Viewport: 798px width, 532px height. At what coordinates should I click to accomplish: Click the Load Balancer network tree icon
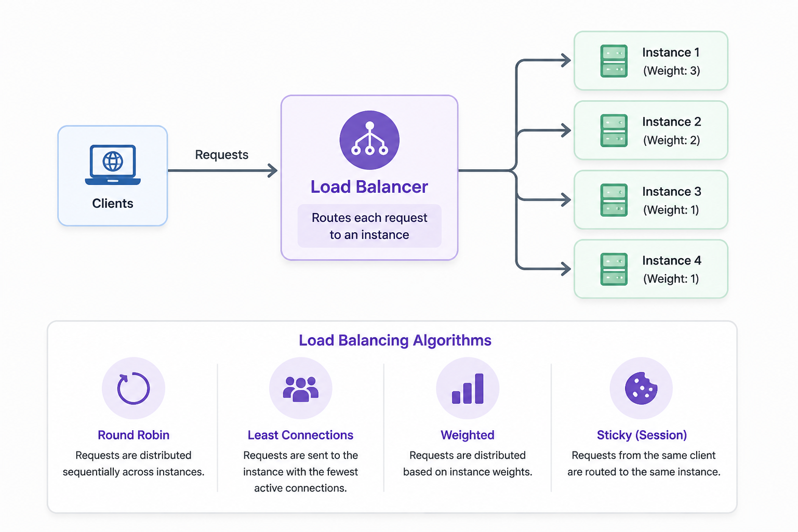(369, 140)
